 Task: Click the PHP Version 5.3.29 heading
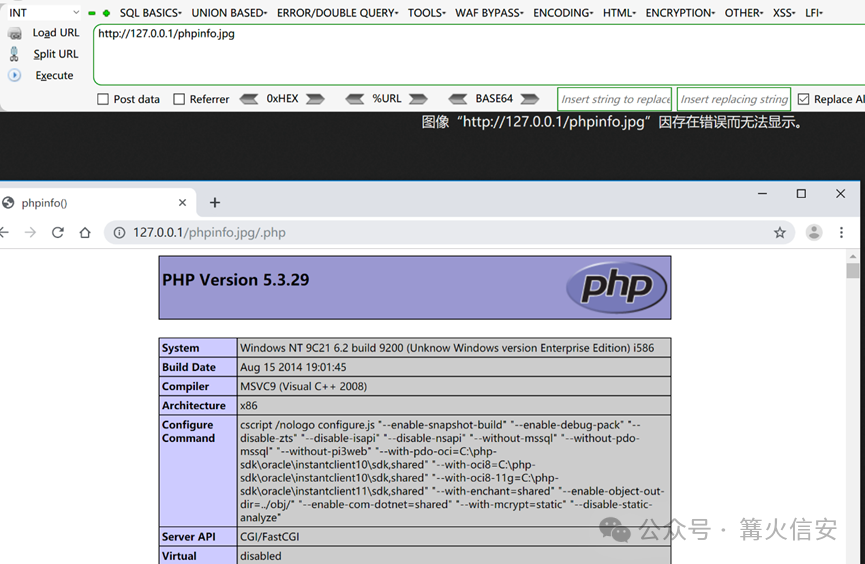236,280
